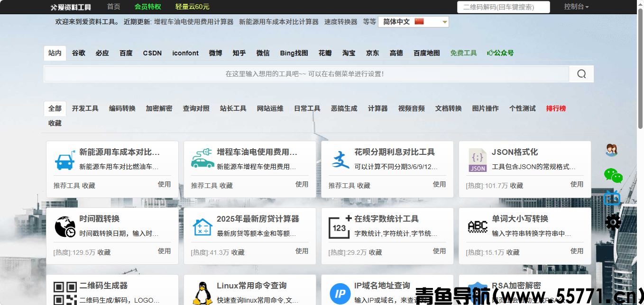644x305 pixels.
Task: Show the 查询对照 category
Action: (x=196, y=108)
